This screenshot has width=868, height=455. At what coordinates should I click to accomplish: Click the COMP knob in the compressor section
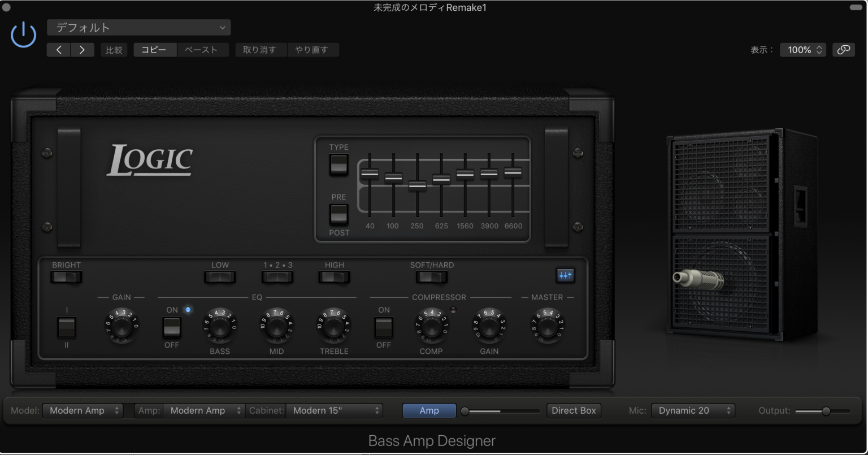pyautogui.click(x=431, y=328)
